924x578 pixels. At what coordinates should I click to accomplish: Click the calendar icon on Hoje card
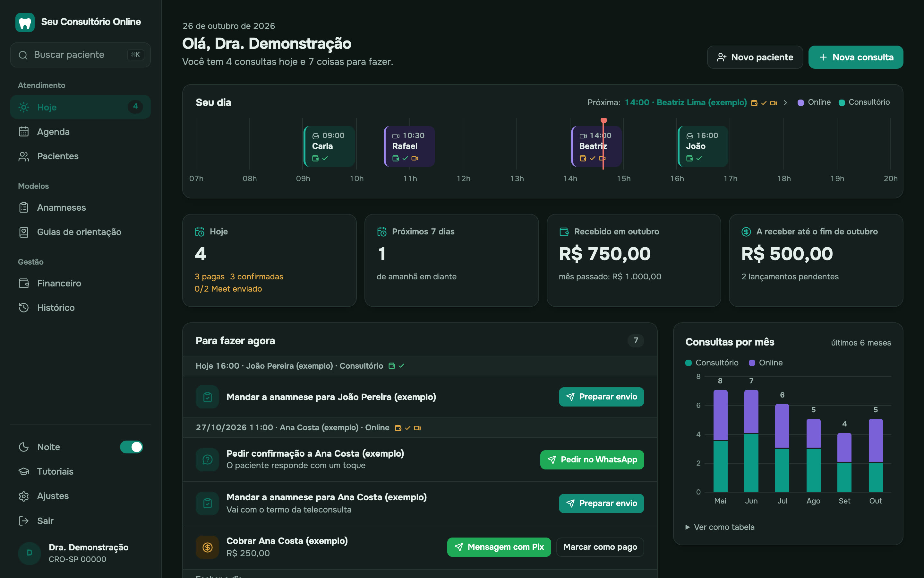point(200,232)
